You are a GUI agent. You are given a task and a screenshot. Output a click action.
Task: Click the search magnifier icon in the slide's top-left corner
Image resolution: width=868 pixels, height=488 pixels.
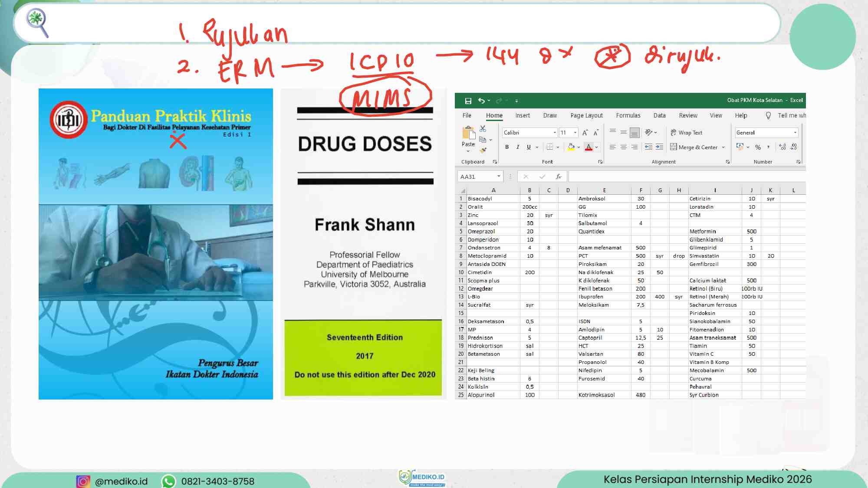[x=37, y=23]
